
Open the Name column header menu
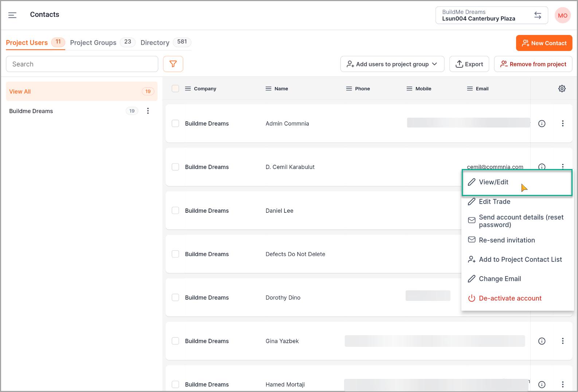tap(269, 89)
